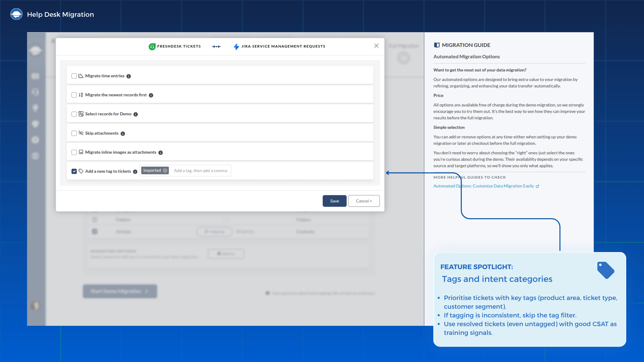644x362 pixels.
Task: Click the JIRA SERVICE MANAGEMENT REQUESTS label
Action: 283,47
